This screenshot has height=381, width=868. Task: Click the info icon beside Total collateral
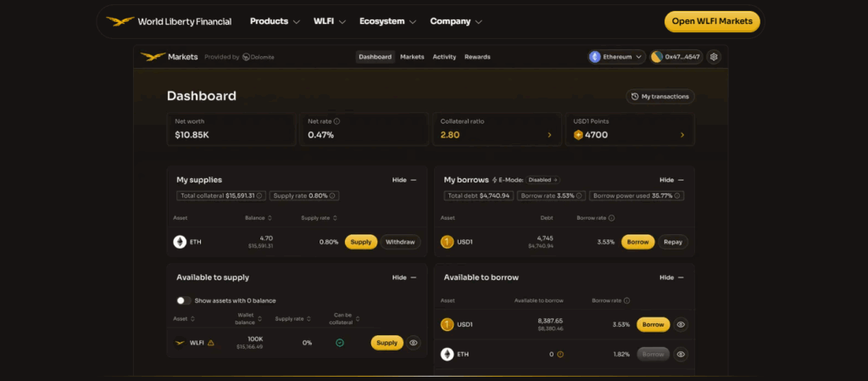click(x=259, y=196)
